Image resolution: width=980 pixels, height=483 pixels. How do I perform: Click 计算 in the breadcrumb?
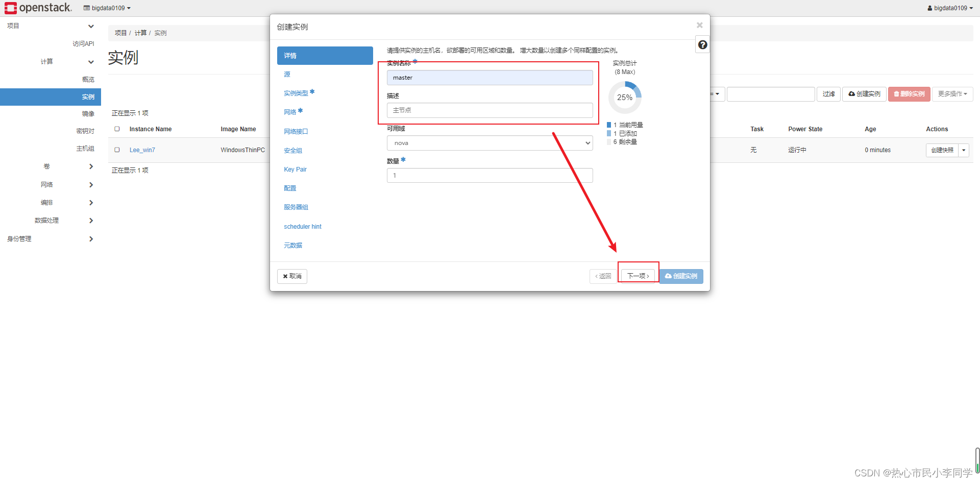140,33
